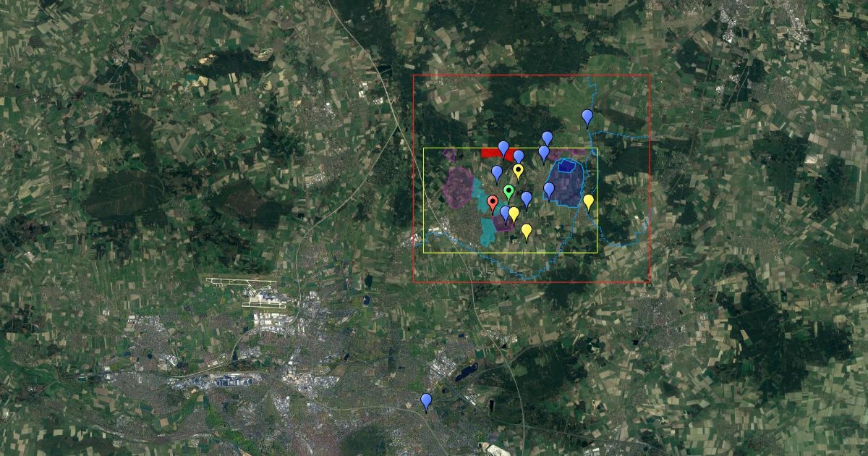This screenshot has height=456, width=868.
Task: Select the red map pin with black dot
Action: click(x=493, y=203)
